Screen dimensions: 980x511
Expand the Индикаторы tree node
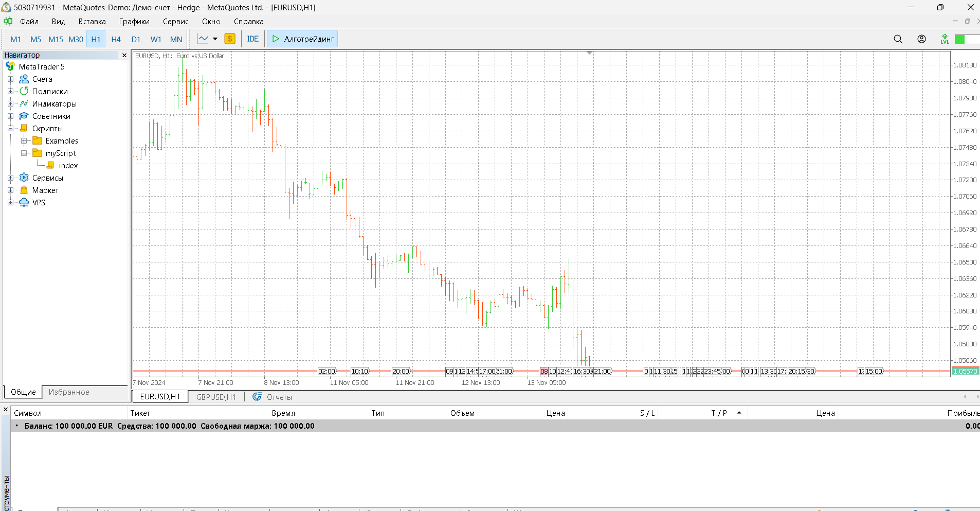click(10, 104)
